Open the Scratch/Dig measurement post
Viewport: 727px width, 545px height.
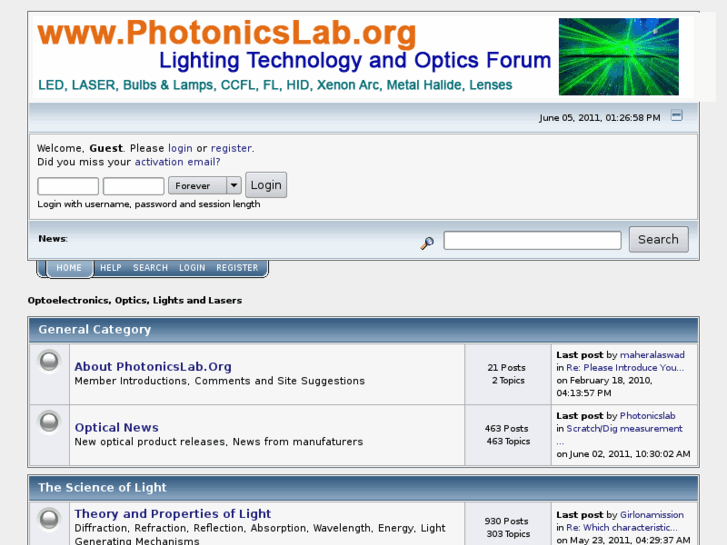624,429
